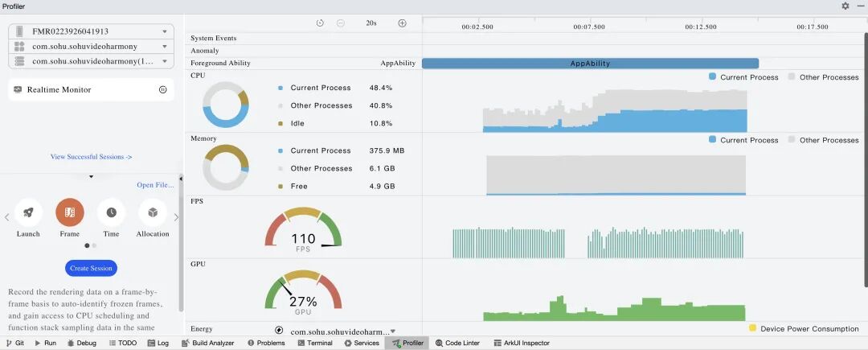Zoom out the timeline
This screenshot has height=350, width=868.
click(341, 23)
